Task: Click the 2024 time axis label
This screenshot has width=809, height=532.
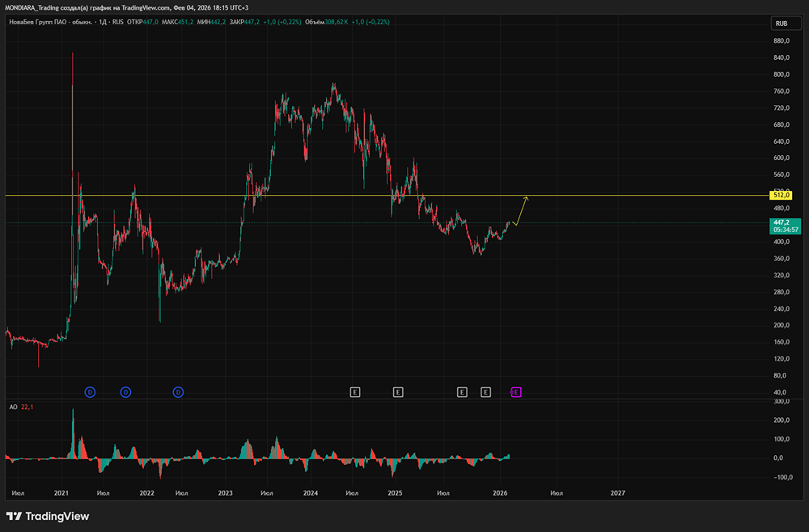Action: pos(311,493)
